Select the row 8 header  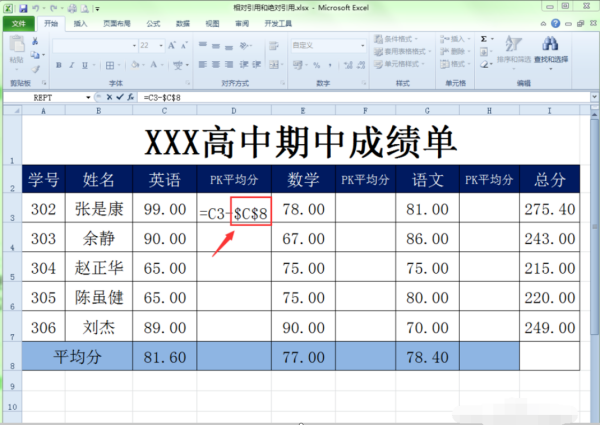(x=10, y=357)
